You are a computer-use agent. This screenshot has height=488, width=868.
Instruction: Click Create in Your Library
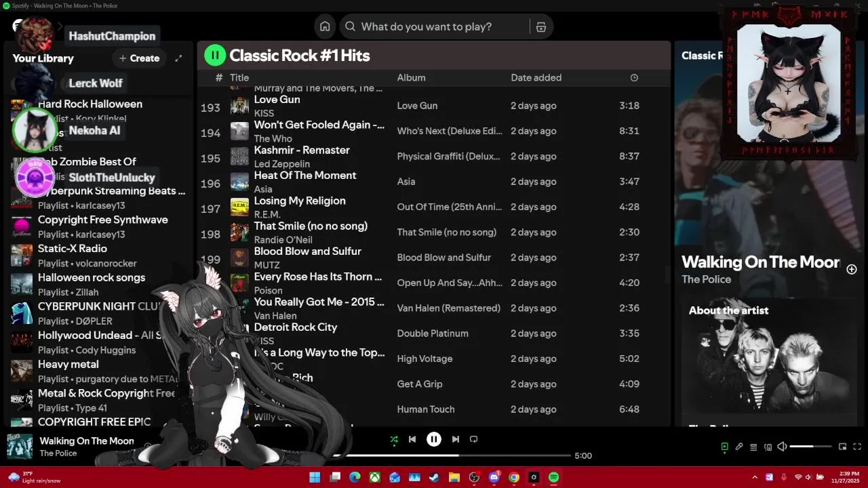[x=140, y=58]
